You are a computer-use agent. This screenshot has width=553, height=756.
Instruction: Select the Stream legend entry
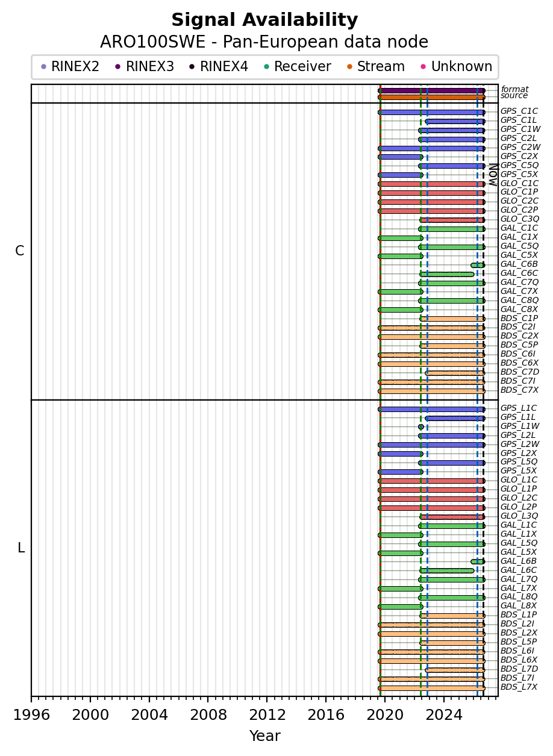click(375, 67)
